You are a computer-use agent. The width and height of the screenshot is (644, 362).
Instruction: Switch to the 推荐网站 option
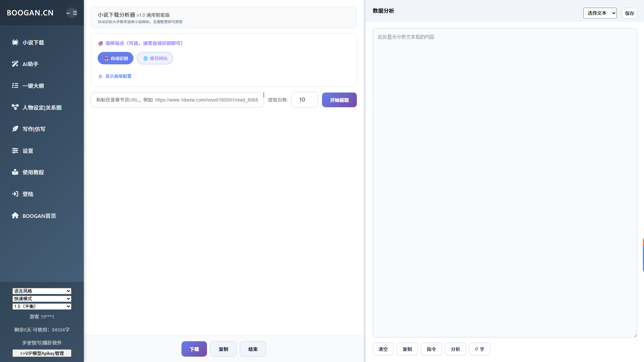155,58
